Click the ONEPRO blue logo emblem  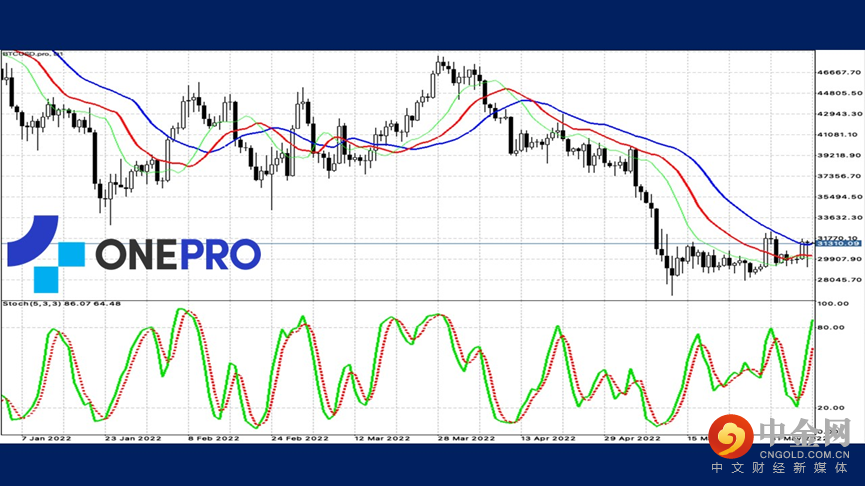pyautogui.click(x=46, y=254)
